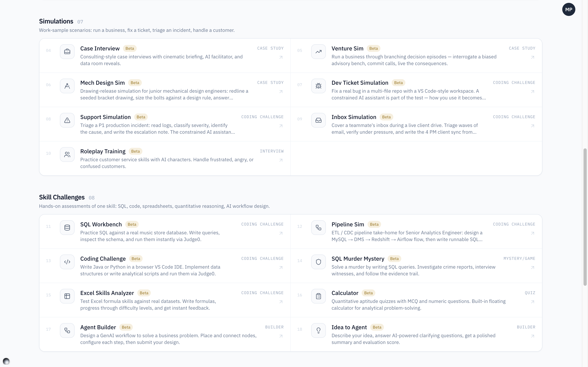Open Roleplay Training via its arrow icon

pyautogui.click(x=281, y=160)
